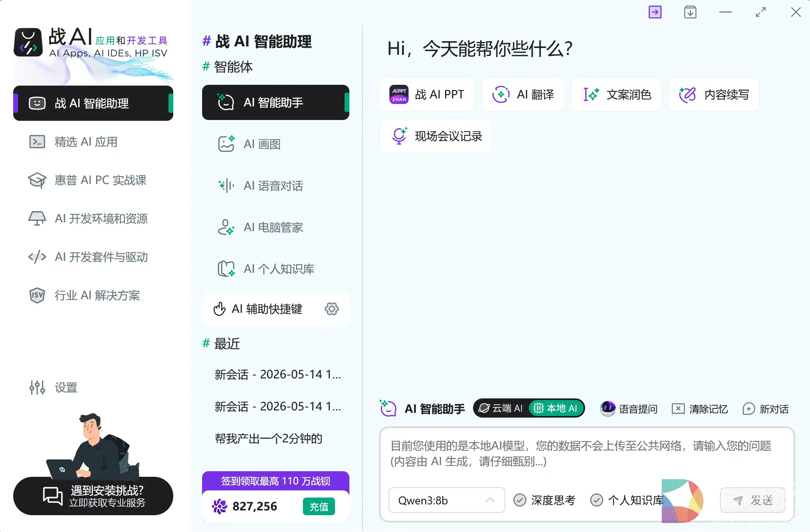810x532 pixels.
Task: Open AI 电脑管家
Action: tap(276, 227)
